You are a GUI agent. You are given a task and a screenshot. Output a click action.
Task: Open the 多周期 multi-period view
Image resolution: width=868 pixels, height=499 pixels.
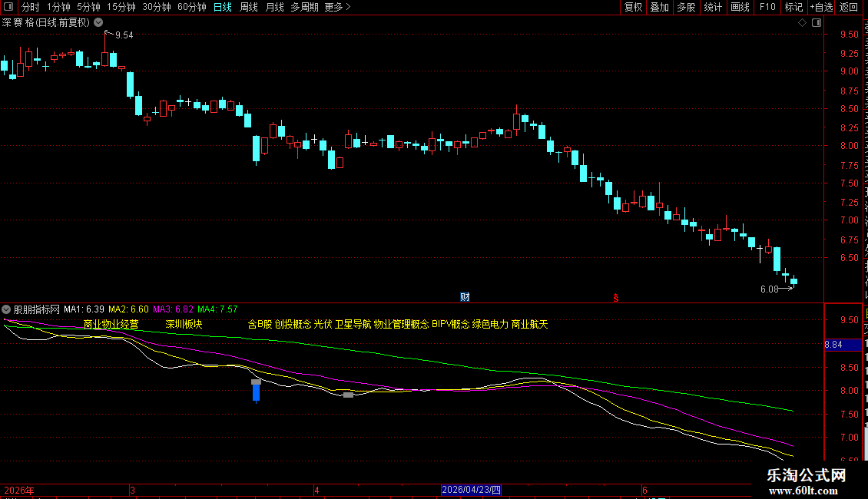[x=304, y=7]
